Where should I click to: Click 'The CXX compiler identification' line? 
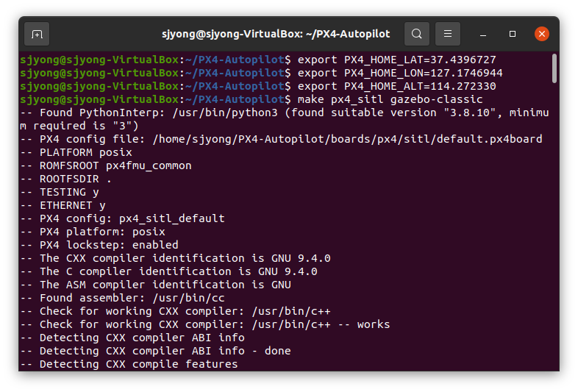click(176, 258)
